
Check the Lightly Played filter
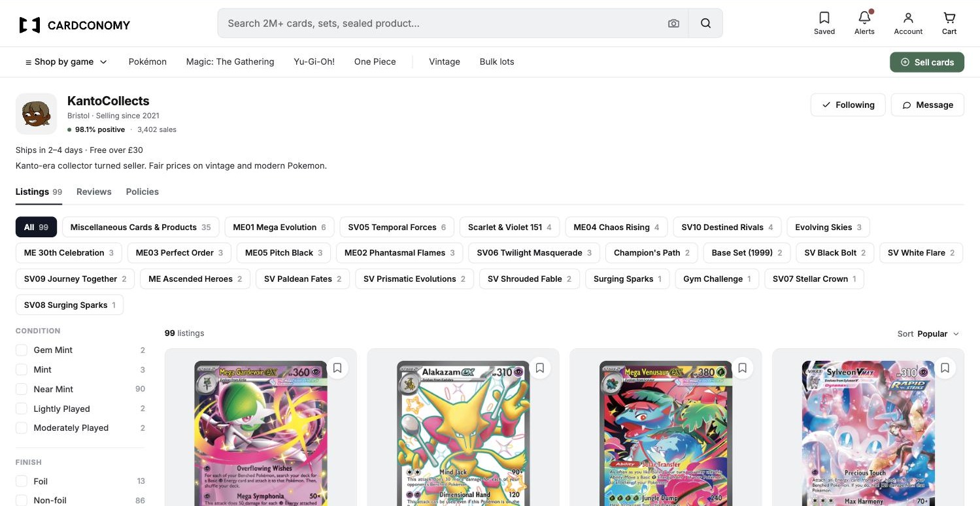pos(22,409)
